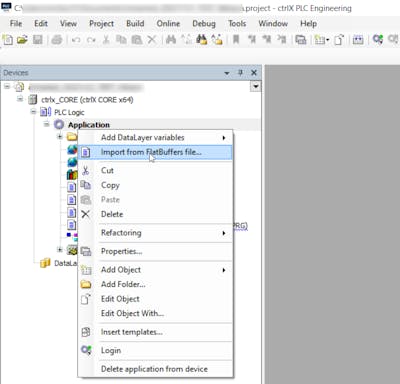Image resolution: width=400 pixels, height=384 pixels.
Task: Click the Print toolbar icon
Action: 57,40
